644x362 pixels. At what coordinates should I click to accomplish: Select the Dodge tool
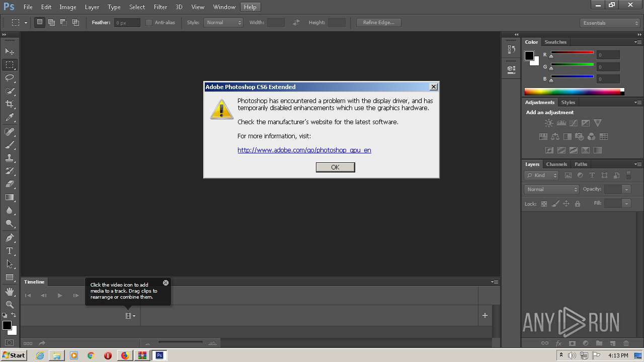pyautogui.click(x=10, y=223)
